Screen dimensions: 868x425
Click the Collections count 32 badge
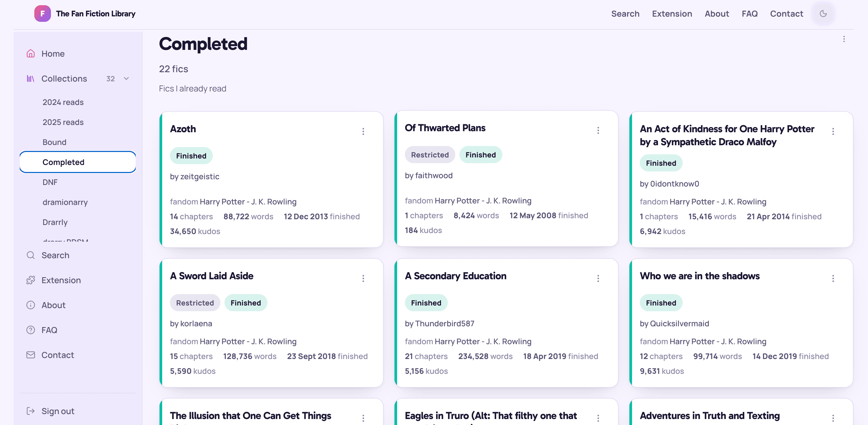point(110,78)
